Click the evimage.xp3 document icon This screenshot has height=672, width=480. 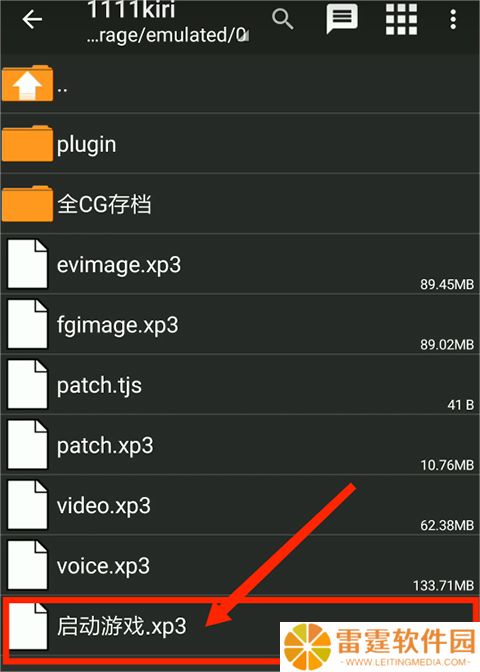pos(27,264)
